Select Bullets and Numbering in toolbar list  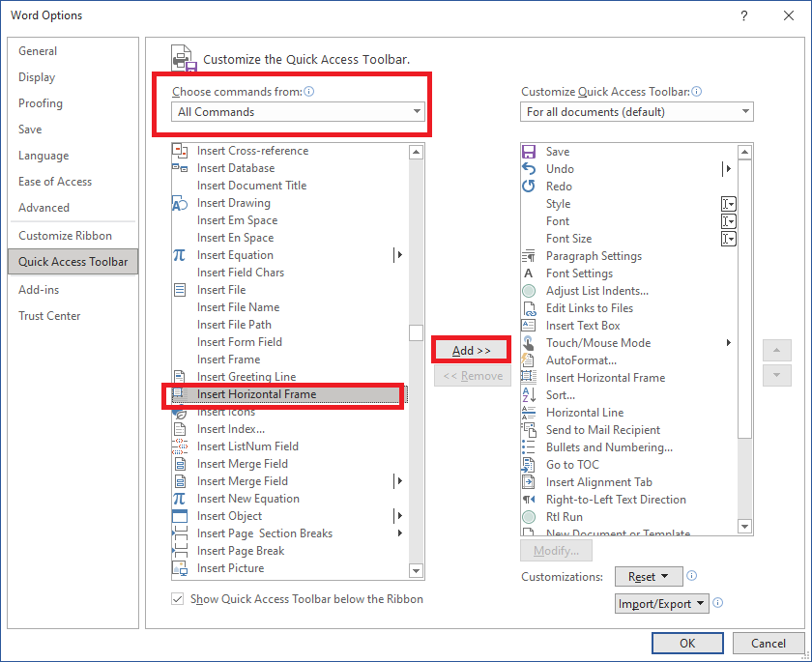coord(628,447)
